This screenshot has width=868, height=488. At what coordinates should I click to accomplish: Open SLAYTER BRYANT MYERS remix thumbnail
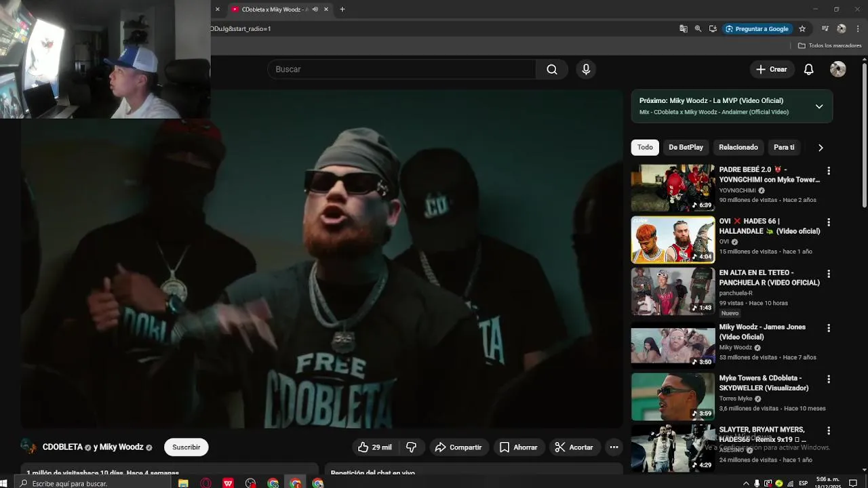coord(673,448)
